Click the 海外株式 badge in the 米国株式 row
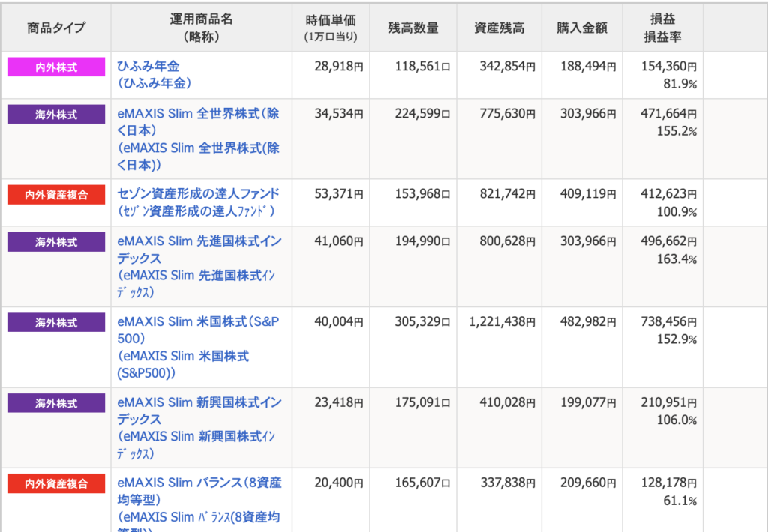 56,322
